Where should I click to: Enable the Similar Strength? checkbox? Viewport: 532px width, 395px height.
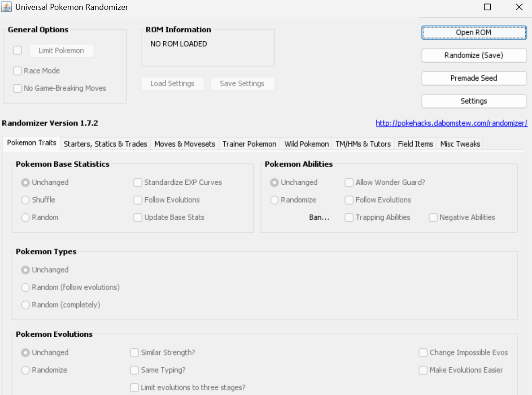(x=135, y=353)
